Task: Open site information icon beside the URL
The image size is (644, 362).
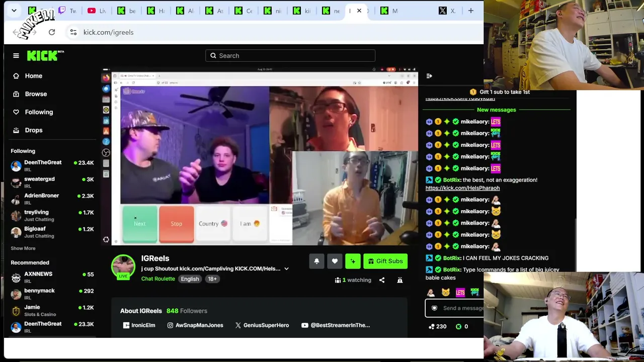Action: [x=73, y=32]
